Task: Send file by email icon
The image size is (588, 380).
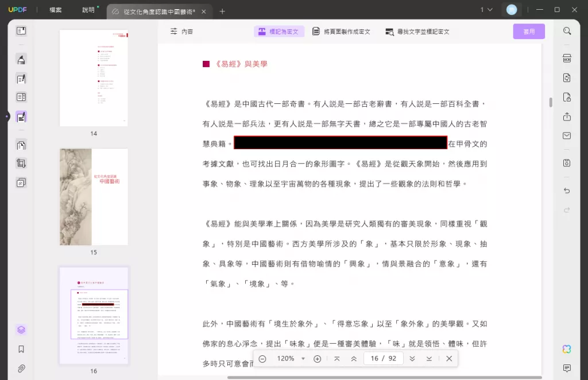Action: pos(567,135)
